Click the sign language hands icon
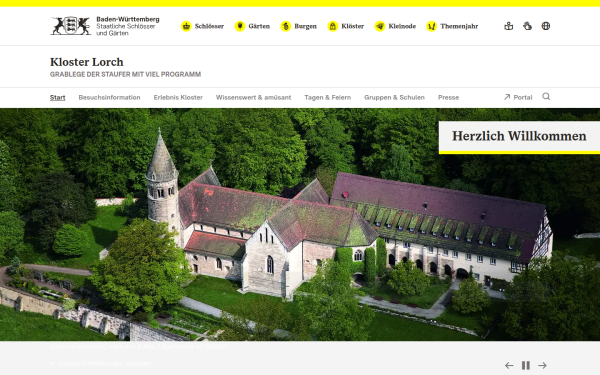600x375 pixels. pos(527,26)
